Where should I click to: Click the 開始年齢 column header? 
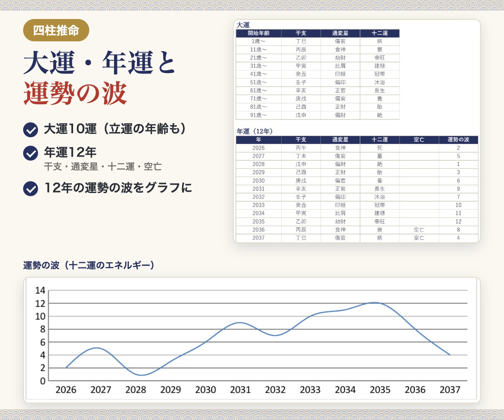[259, 33]
